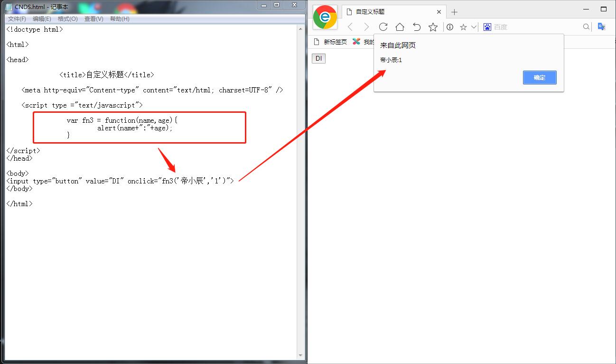Expand the favorites dropdown chevron

coord(473,27)
